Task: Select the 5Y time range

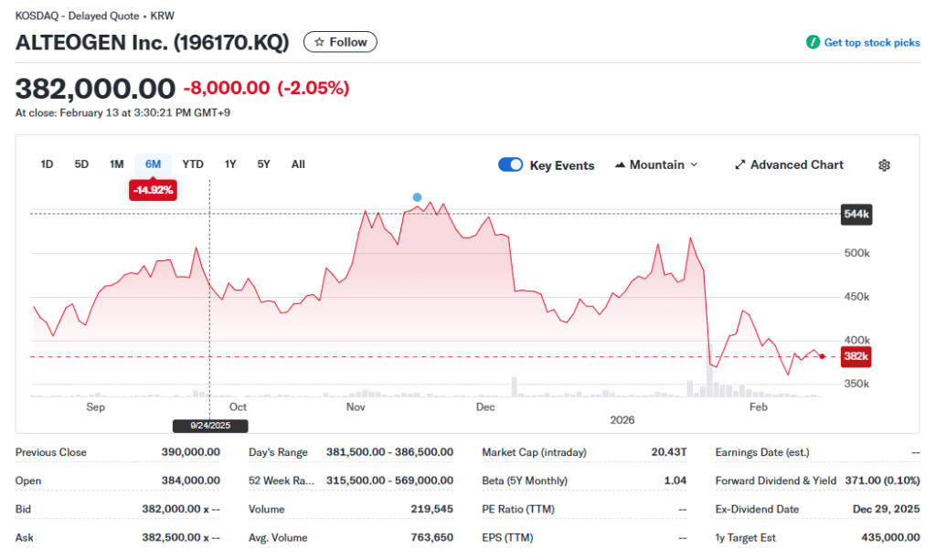Action: (x=263, y=164)
